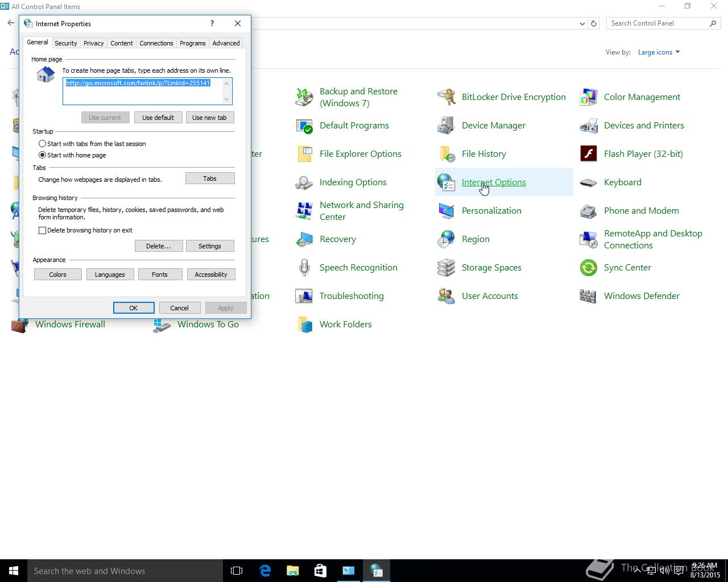The width and height of the screenshot is (728, 582).
Task: Select Start with home page option
Action: point(42,155)
